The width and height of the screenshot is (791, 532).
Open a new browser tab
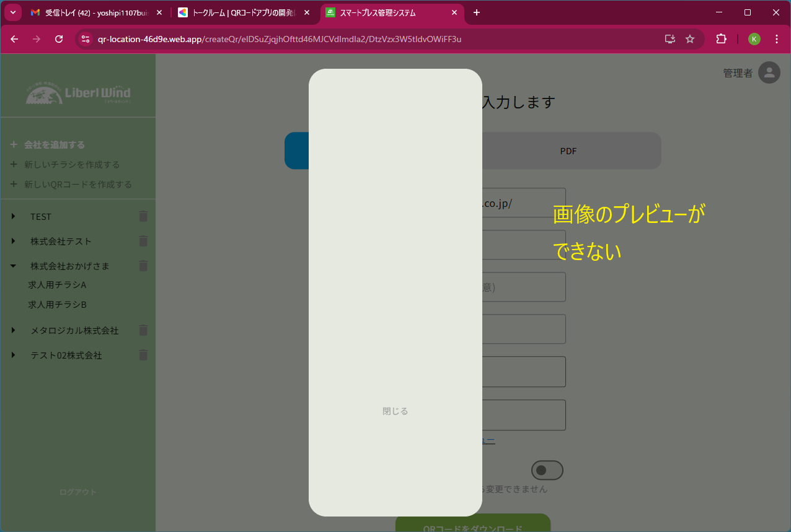click(476, 12)
